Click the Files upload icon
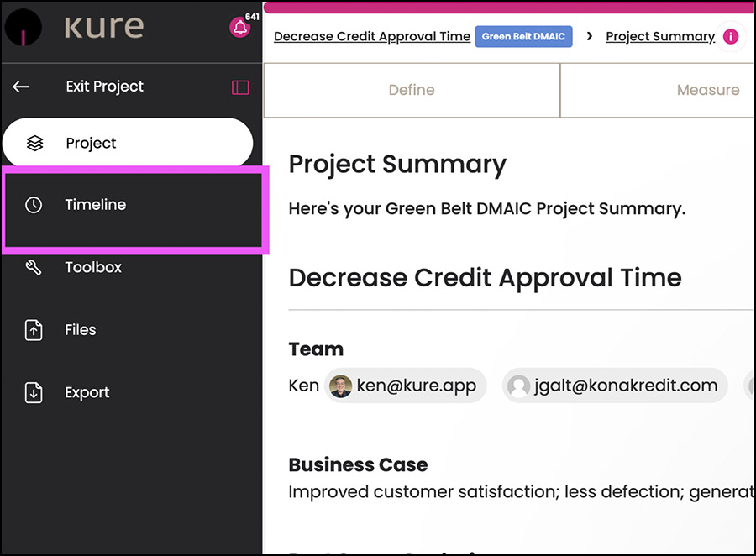The height and width of the screenshot is (556, 756). click(x=34, y=330)
